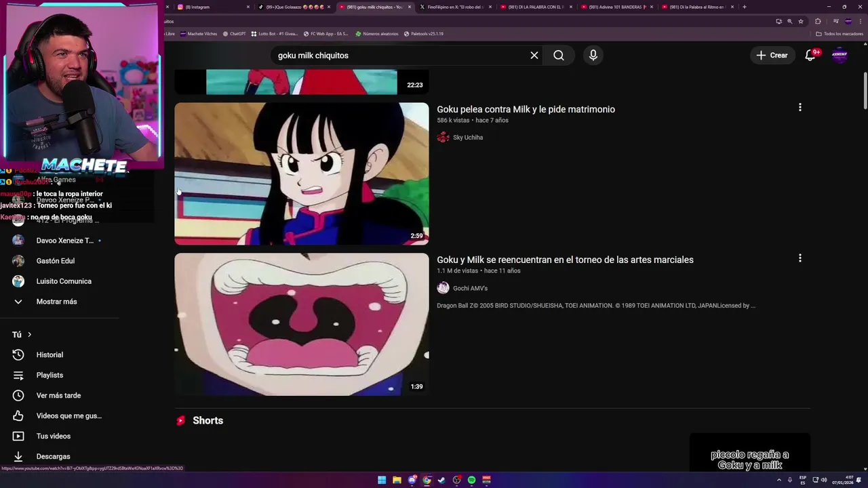Open File Explorer from the taskbar
This screenshot has width=868, height=488.
pyautogui.click(x=397, y=480)
